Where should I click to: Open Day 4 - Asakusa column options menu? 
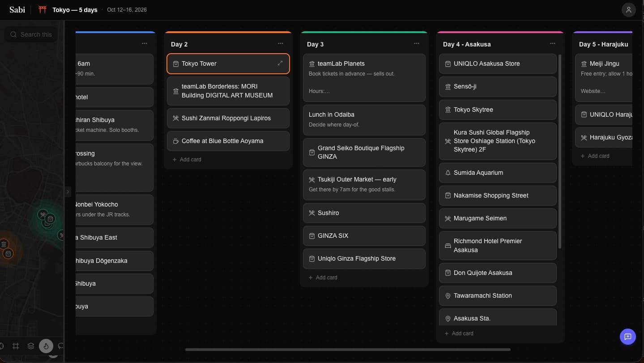pyautogui.click(x=553, y=43)
